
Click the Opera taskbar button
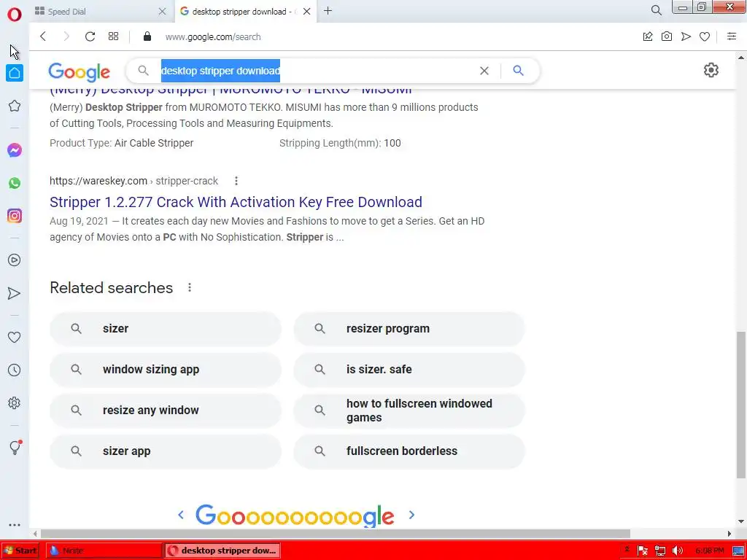(x=222, y=551)
